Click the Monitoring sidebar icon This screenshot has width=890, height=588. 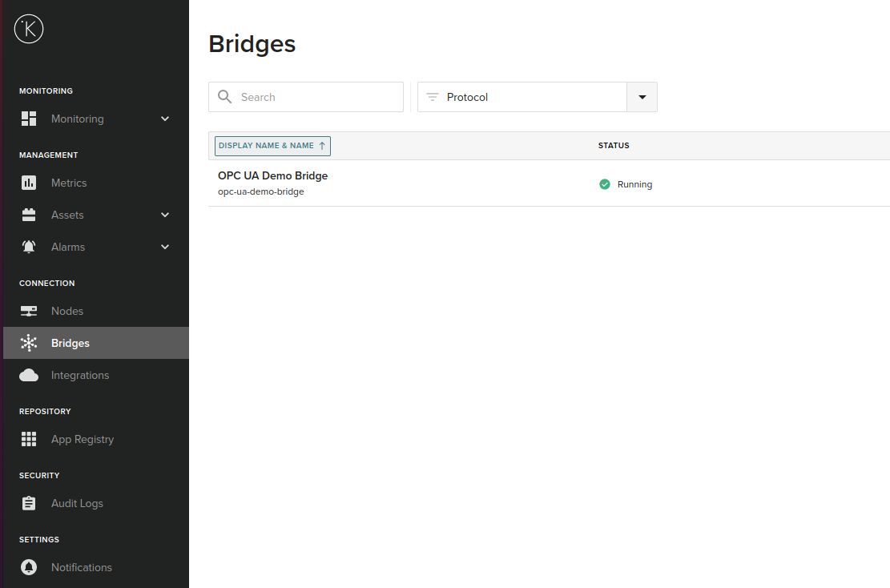[30, 119]
